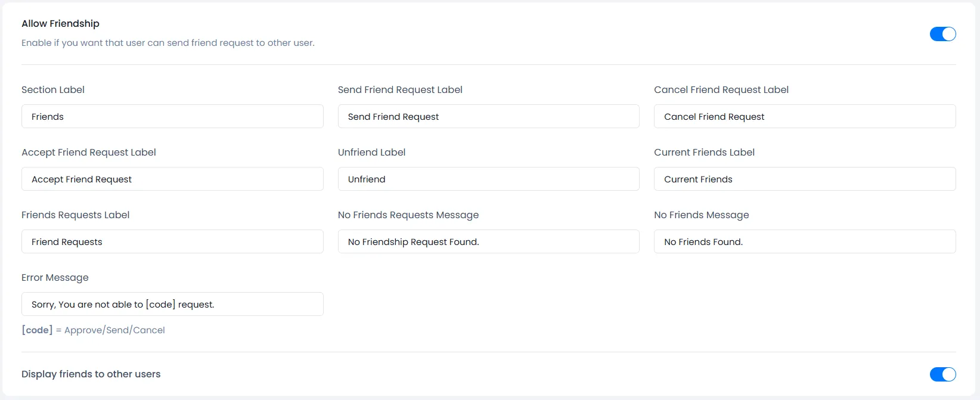Edit the Current Friends Label field
The height and width of the screenshot is (400, 980).
tap(804, 179)
